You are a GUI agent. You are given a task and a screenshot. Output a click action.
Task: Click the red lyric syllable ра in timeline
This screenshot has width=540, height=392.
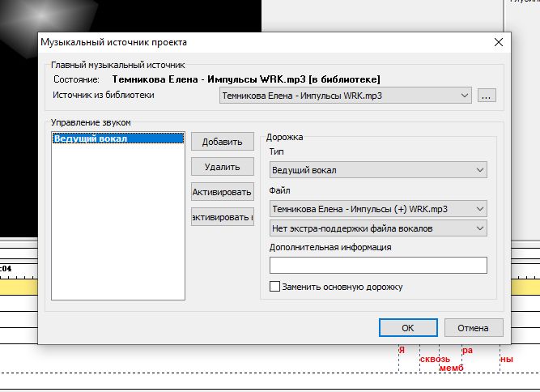click(x=467, y=351)
